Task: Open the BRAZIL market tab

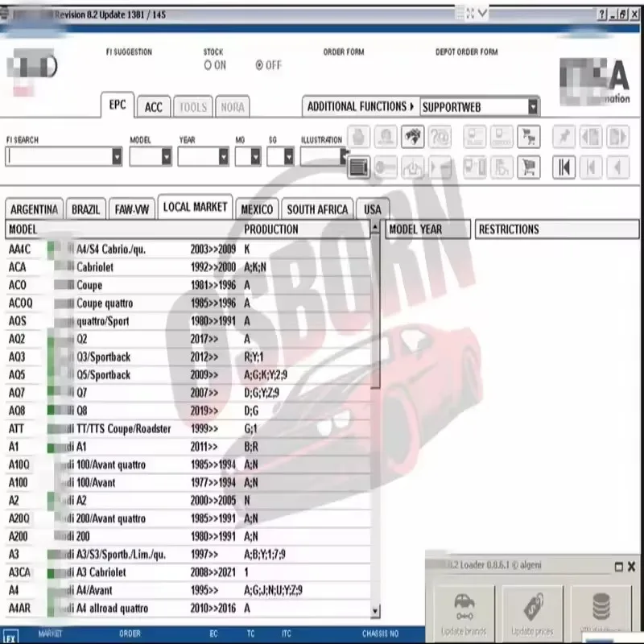Action: pyautogui.click(x=86, y=209)
